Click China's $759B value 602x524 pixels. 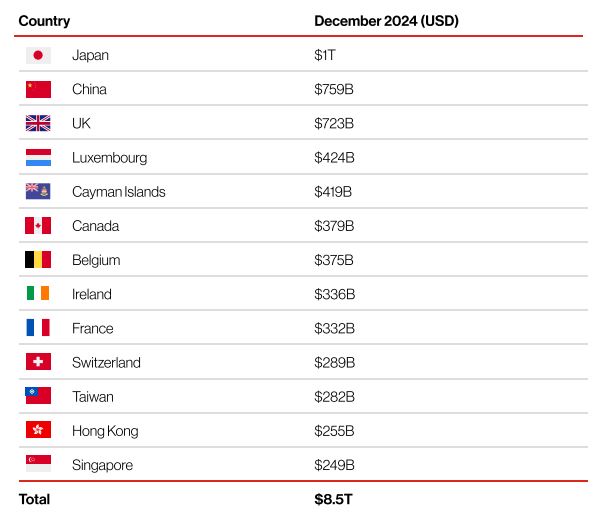334,89
